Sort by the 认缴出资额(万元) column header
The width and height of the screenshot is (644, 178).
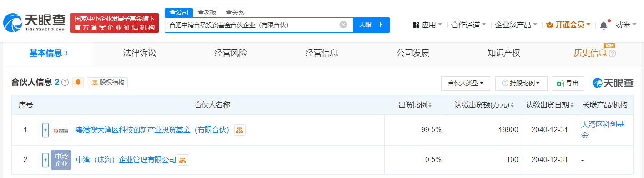click(x=484, y=105)
